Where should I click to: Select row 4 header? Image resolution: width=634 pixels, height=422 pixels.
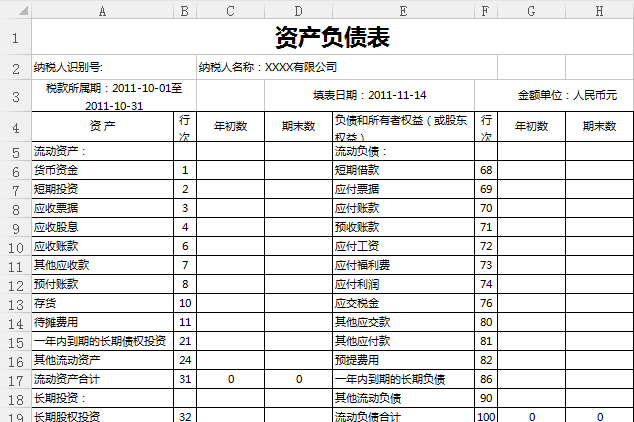pyautogui.click(x=15, y=127)
